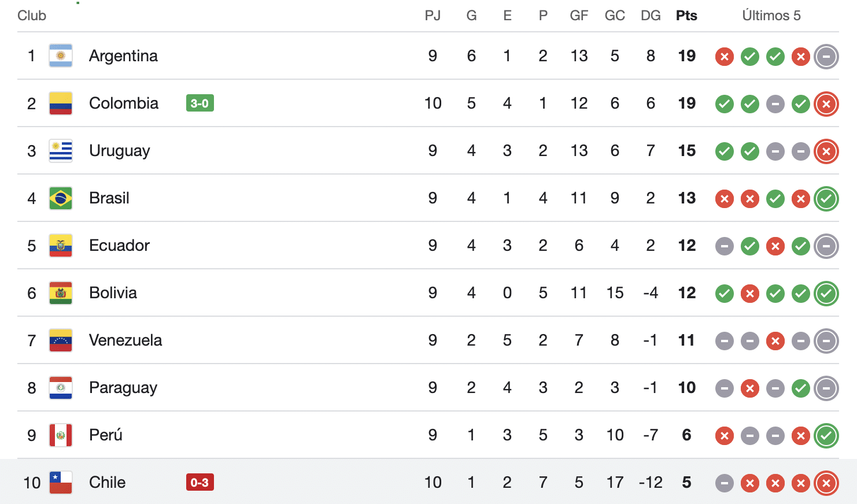Open Colombia's 3-0 live score badge
The image size is (857, 504).
pos(200,103)
